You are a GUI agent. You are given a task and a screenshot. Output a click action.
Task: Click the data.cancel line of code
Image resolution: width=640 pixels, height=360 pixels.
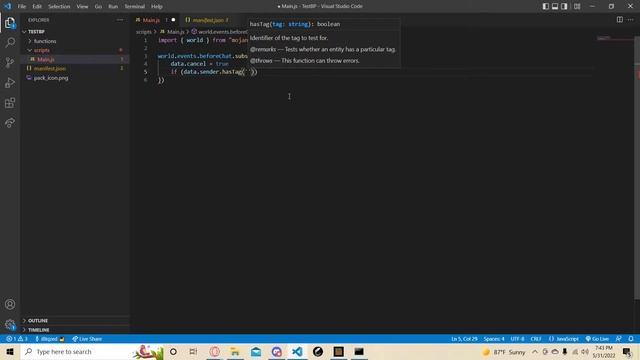[199, 64]
